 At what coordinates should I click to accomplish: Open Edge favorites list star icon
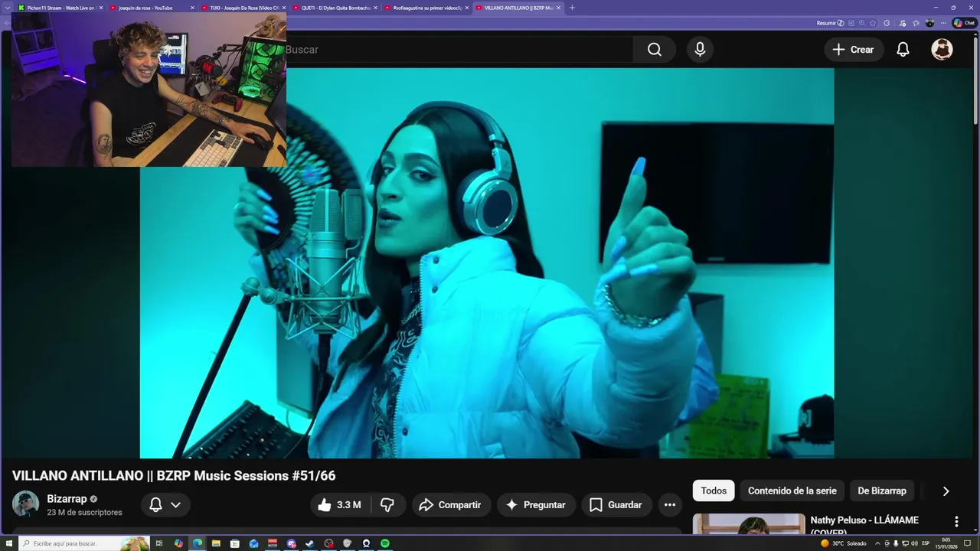tap(916, 23)
